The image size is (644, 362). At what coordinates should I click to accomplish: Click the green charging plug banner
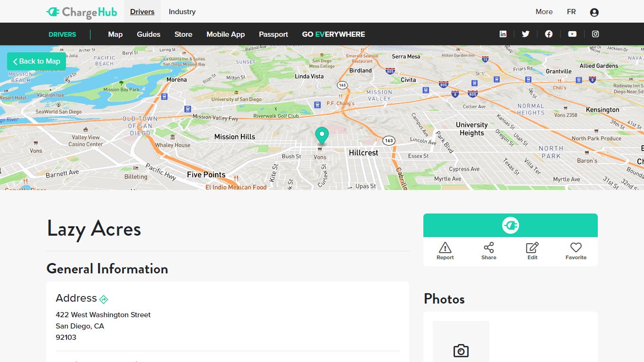pyautogui.click(x=511, y=225)
